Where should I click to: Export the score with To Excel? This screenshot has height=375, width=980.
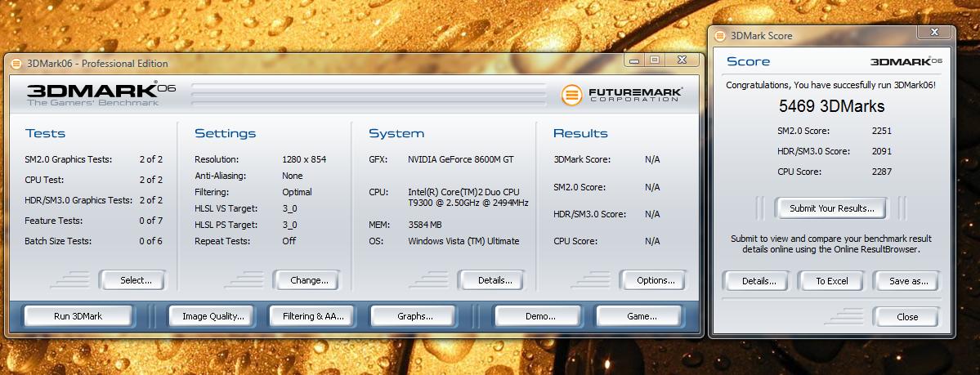coord(832,281)
